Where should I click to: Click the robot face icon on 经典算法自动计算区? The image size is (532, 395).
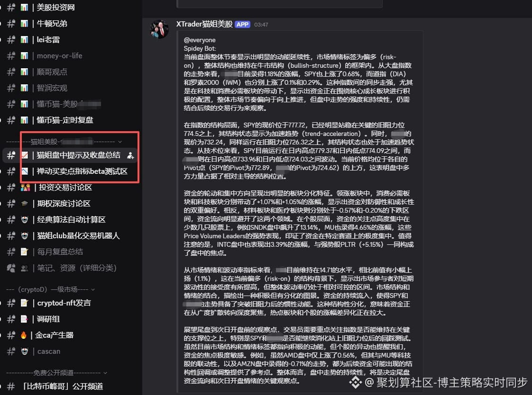tap(25, 219)
